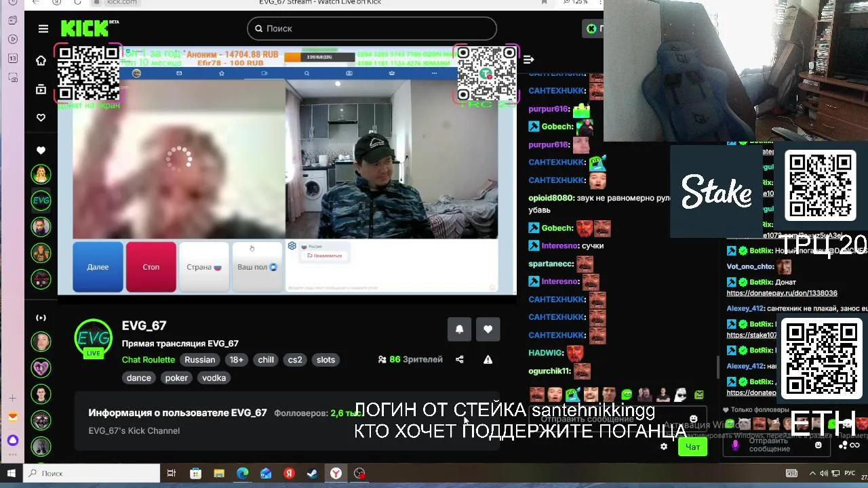Click the 86 Зрителей viewer count
Screen dimensions: 868x488
pyautogui.click(x=410, y=360)
